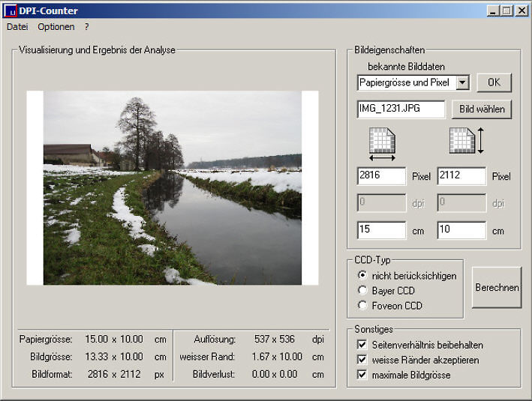
Task: Click the horizontal width dimension icon
Action: tap(383, 144)
